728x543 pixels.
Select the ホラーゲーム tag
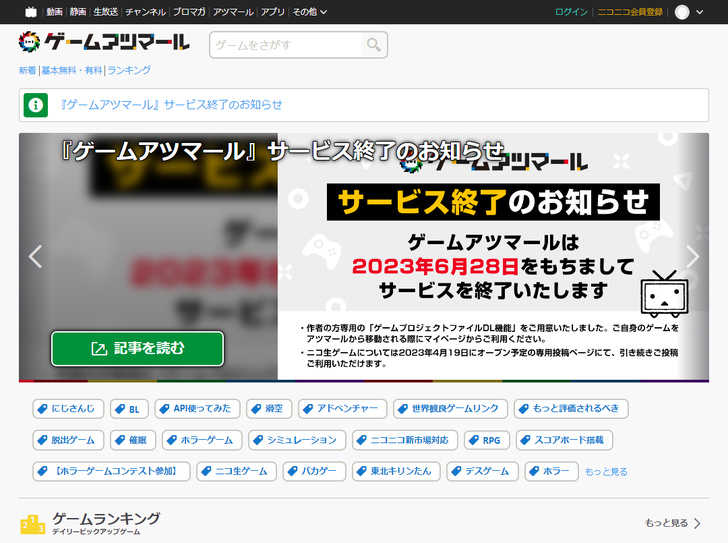pyautogui.click(x=202, y=440)
